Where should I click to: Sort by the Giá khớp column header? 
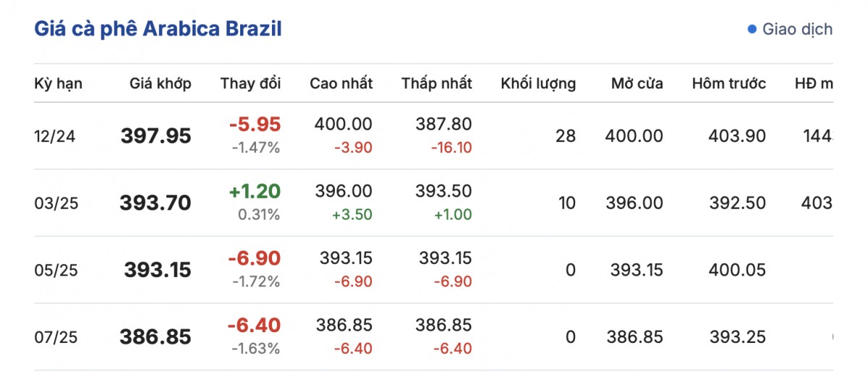tap(161, 83)
